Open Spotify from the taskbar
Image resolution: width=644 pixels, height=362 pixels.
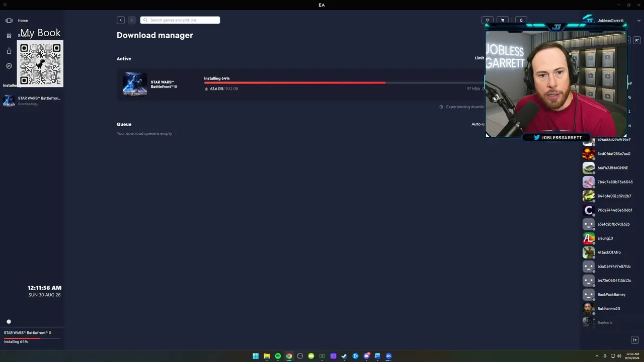point(278,356)
